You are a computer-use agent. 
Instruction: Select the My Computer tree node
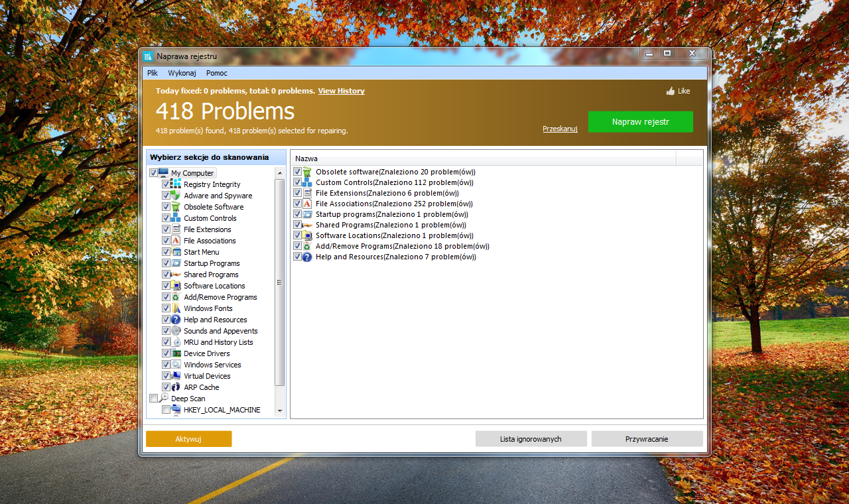point(192,173)
